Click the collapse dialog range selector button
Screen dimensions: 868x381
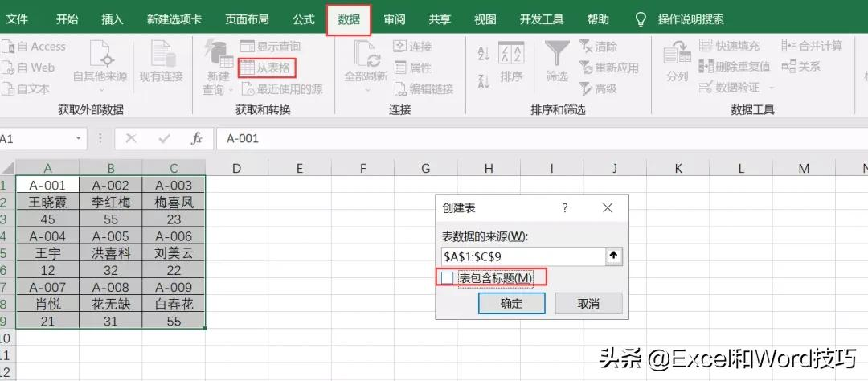(615, 256)
